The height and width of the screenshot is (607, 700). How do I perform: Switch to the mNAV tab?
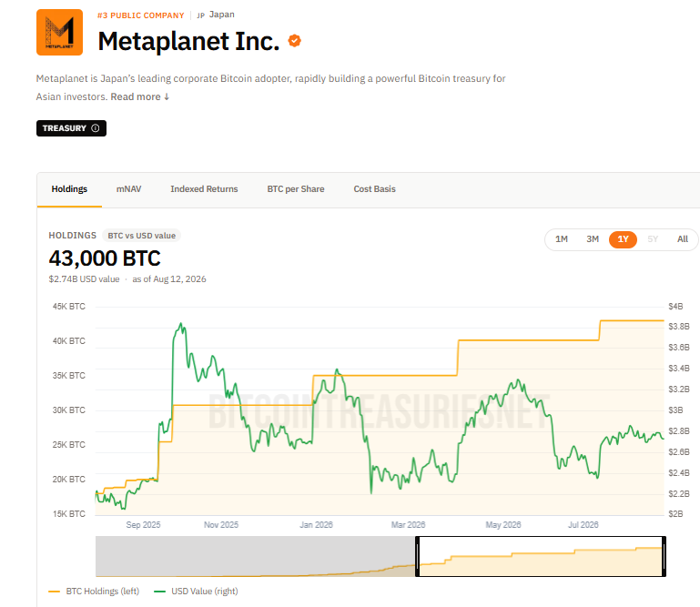pos(128,189)
